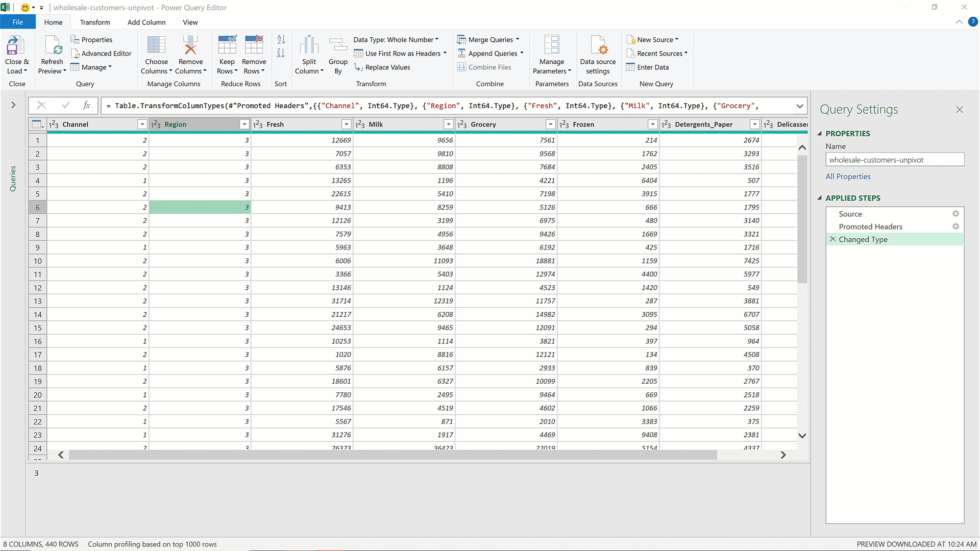Click the Remove Columns icon
Screen dimensions: 980x551
190,46
